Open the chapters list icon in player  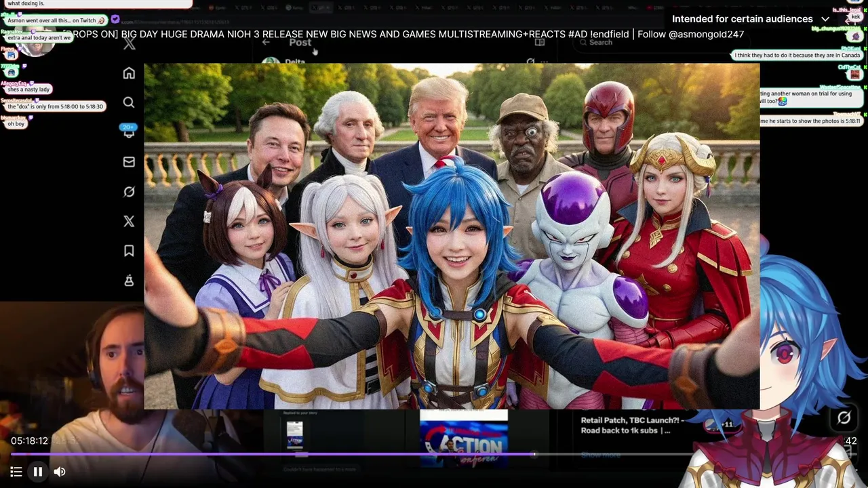click(x=16, y=472)
